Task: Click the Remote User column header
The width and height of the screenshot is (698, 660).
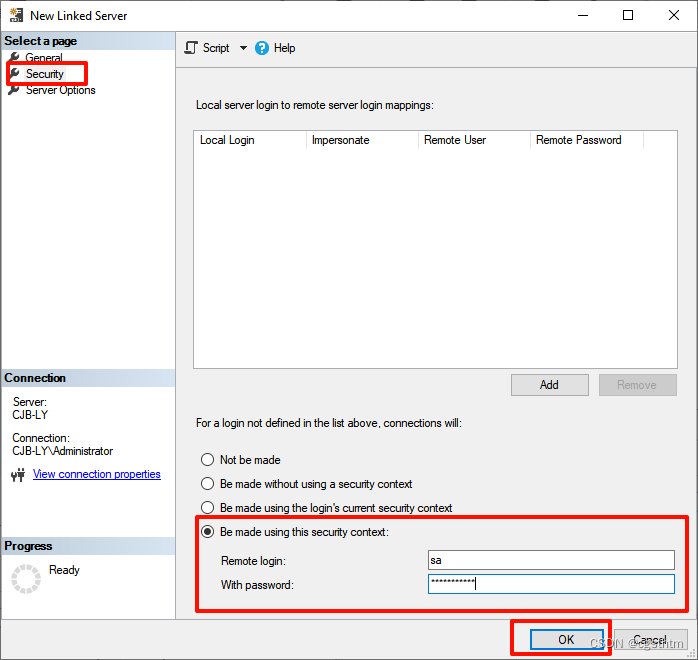Action: point(475,140)
